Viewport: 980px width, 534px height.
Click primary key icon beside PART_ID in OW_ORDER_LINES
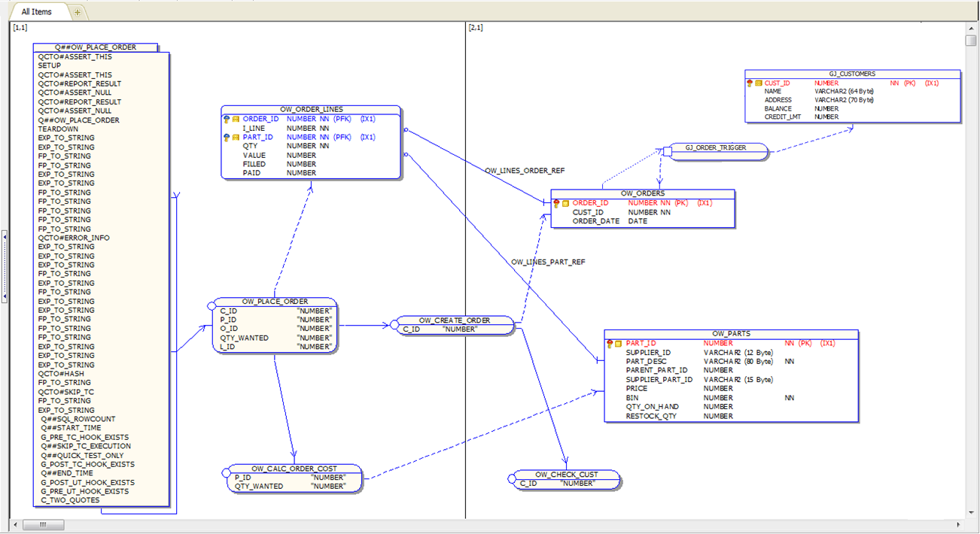tap(226, 137)
